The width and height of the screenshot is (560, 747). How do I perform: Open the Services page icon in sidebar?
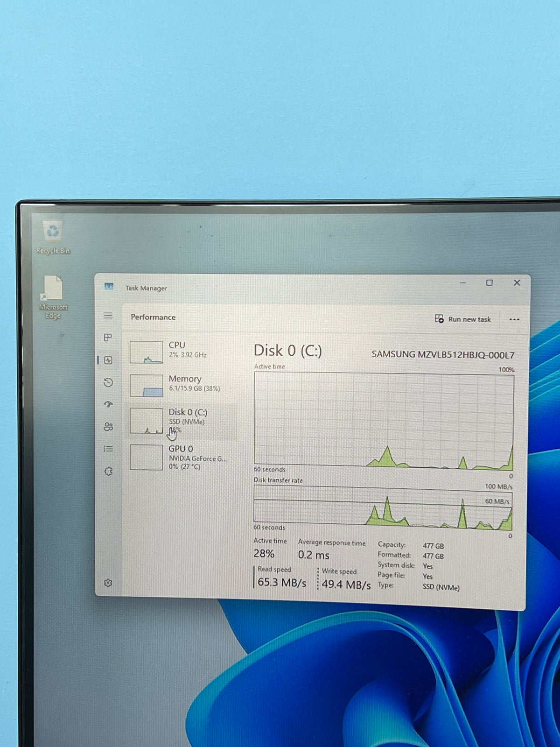click(108, 471)
